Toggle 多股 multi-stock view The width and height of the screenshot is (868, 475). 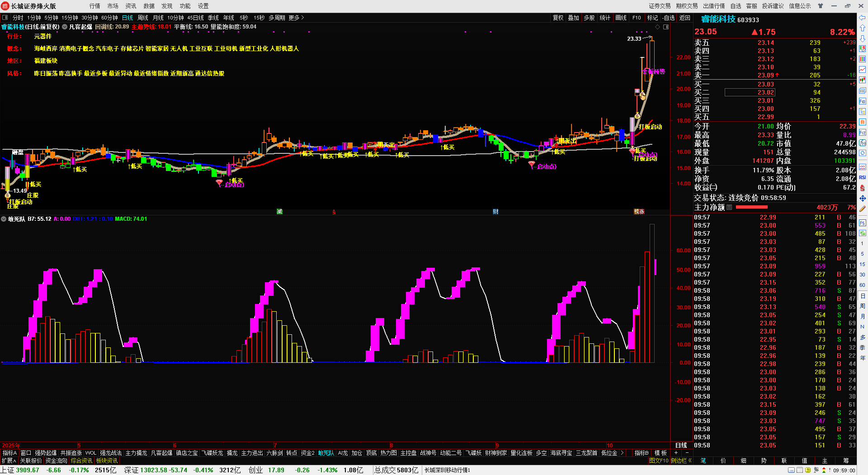(x=589, y=18)
